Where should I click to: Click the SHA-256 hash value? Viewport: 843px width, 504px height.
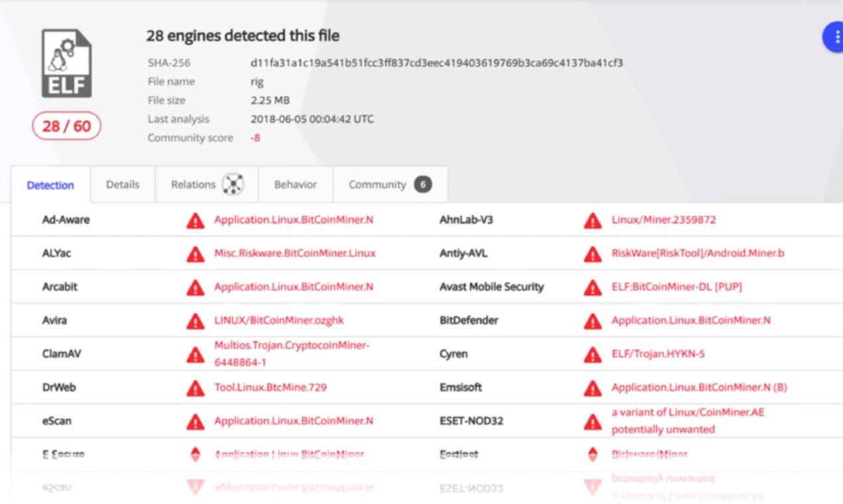[x=436, y=63]
